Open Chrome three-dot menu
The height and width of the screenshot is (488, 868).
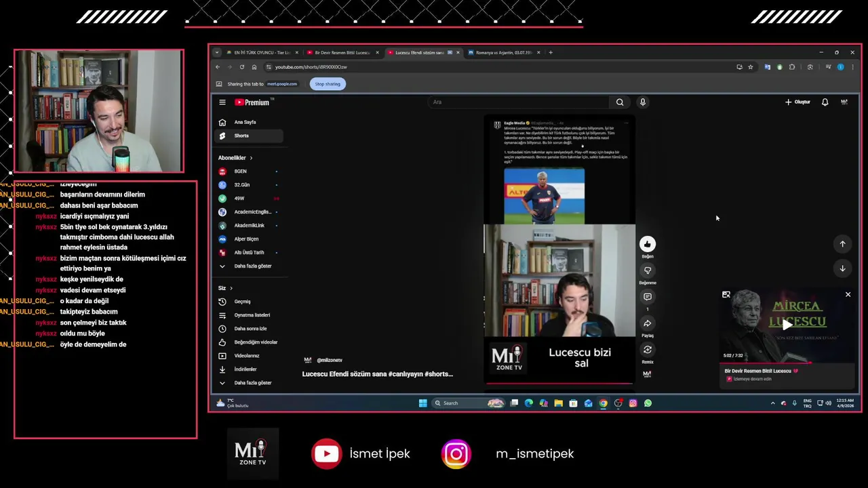[x=853, y=67]
